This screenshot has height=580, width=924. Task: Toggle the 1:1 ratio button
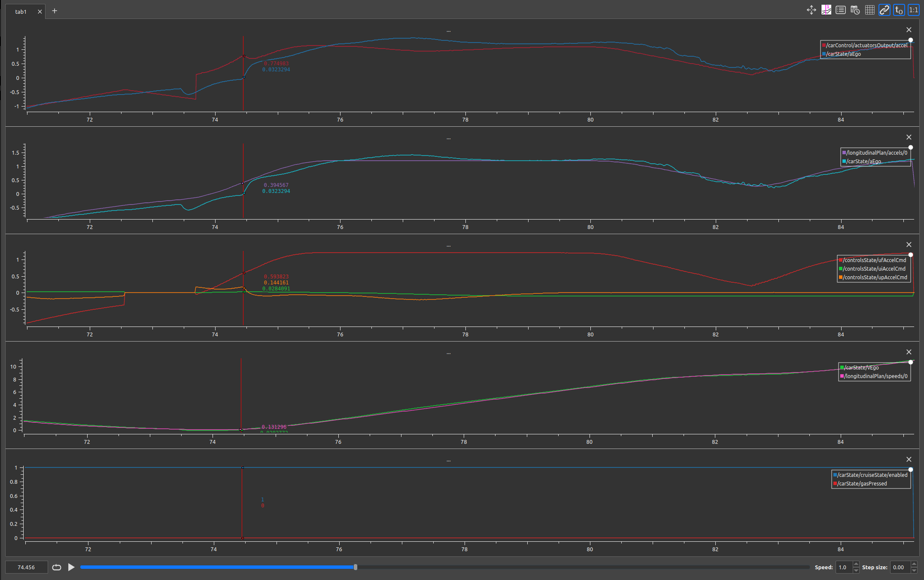(x=913, y=10)
